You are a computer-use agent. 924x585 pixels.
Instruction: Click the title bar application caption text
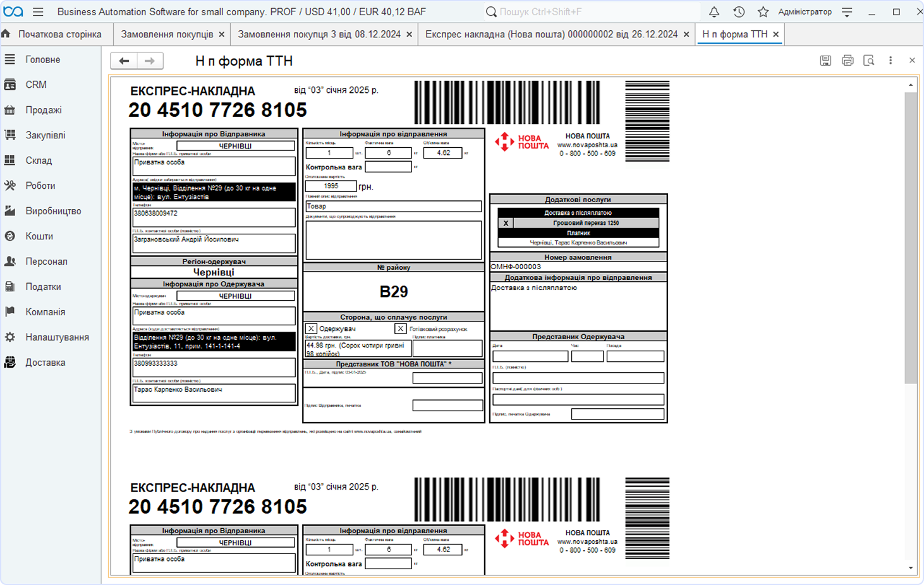tap(241, 12)
